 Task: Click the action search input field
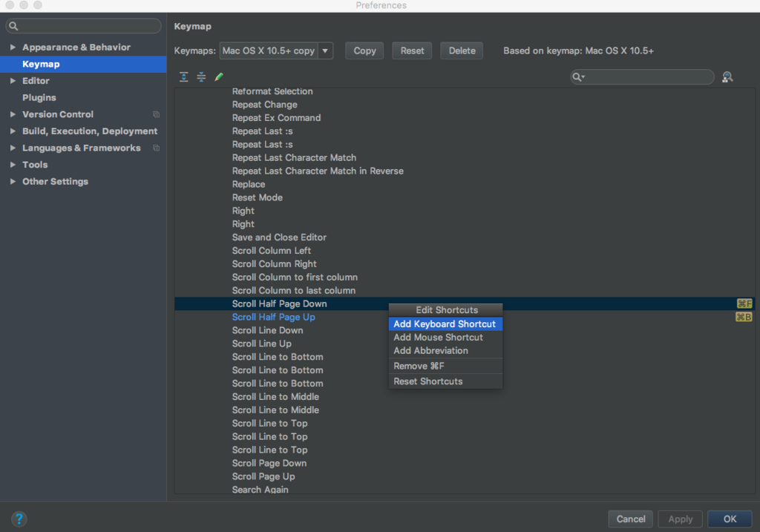point(642,77)
